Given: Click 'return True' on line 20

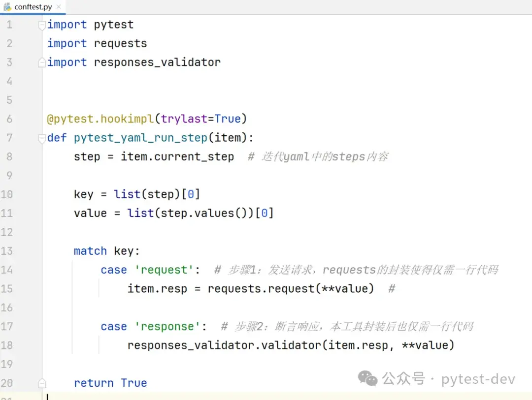Looking at the screenshot, I should [111, 383].
